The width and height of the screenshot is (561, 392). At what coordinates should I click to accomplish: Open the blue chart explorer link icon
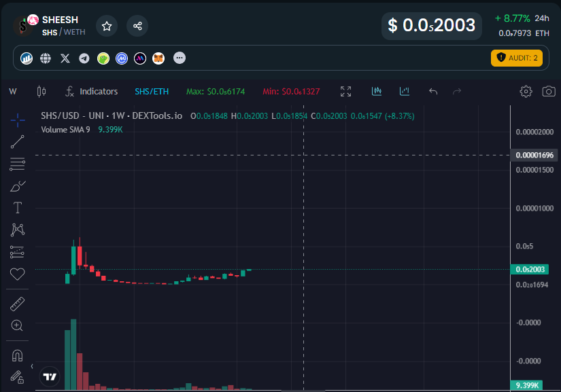click(27, 58)
